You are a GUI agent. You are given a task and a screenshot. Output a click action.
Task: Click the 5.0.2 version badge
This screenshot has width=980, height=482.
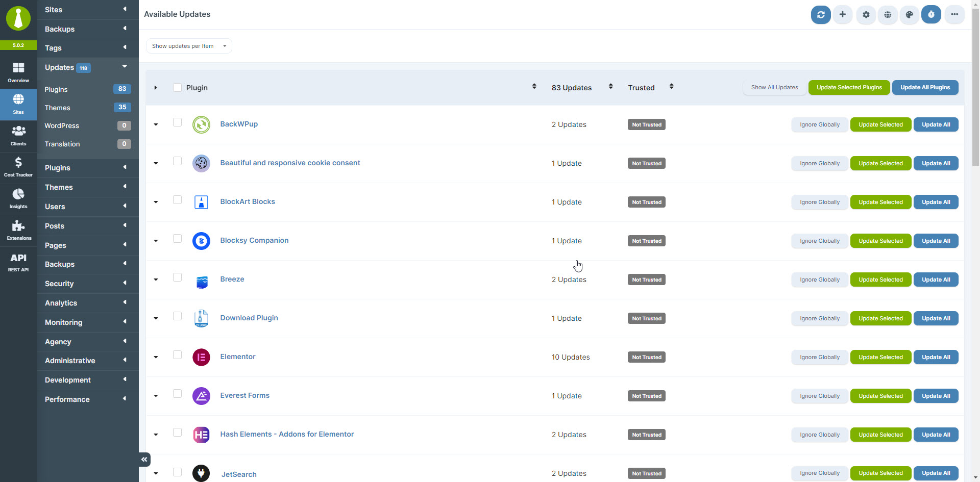18,45
